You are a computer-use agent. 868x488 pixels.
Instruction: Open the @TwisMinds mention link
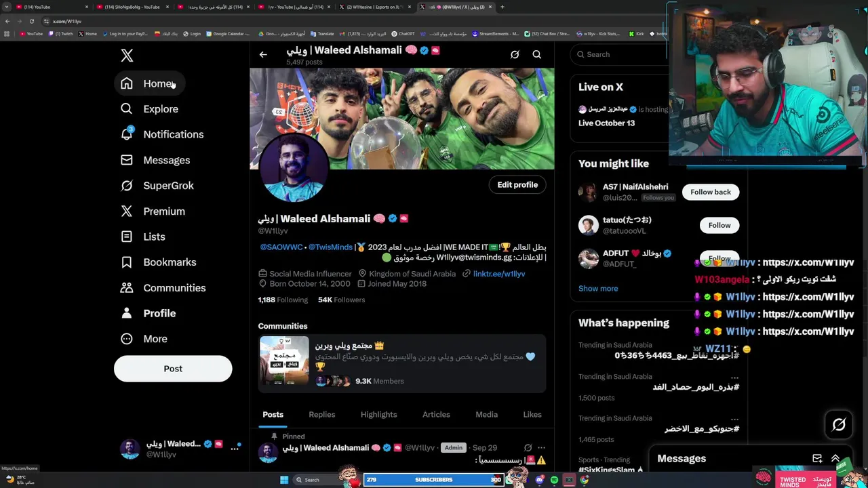[x=330, y=247]
